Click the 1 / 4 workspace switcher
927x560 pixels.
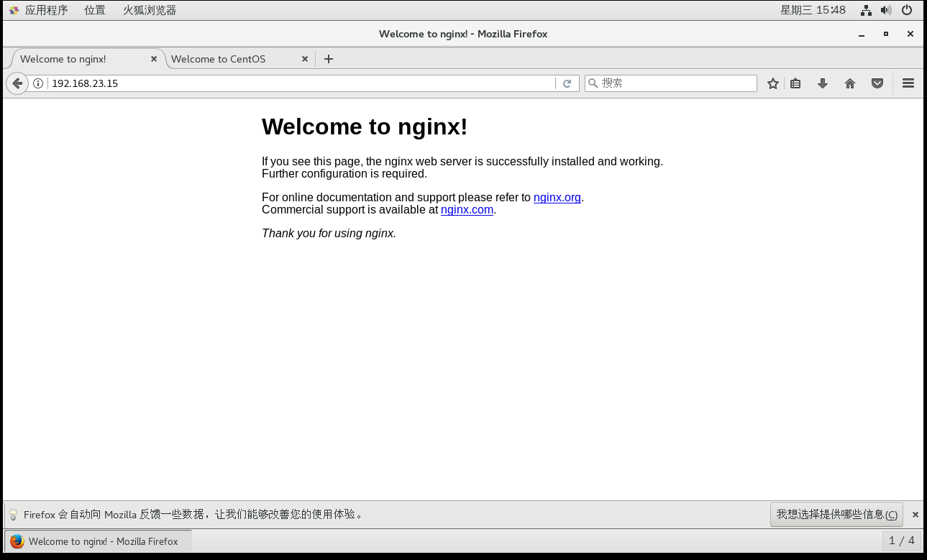(x=902, y=541)
